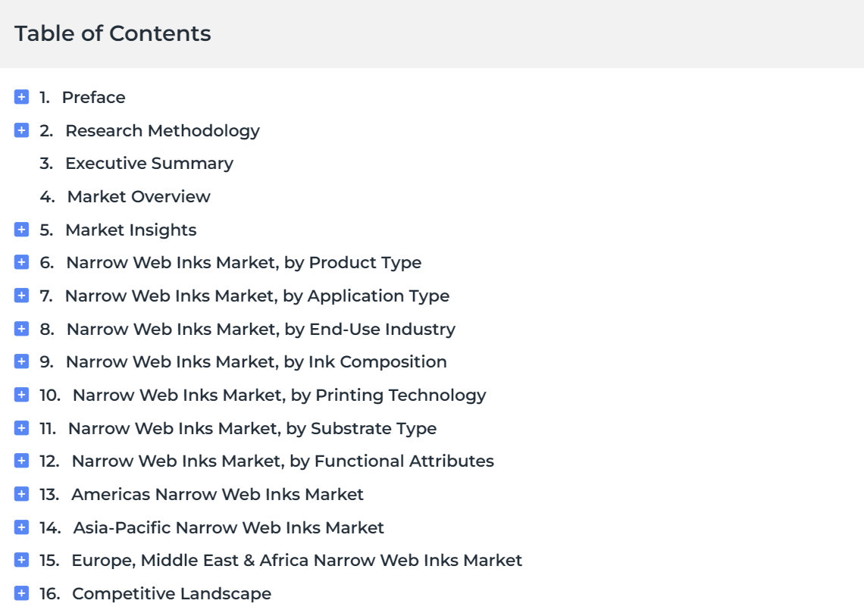The image size is (864, 616).
Task: Open the Competitive Landscape chapter title
Action: (171, 594)
